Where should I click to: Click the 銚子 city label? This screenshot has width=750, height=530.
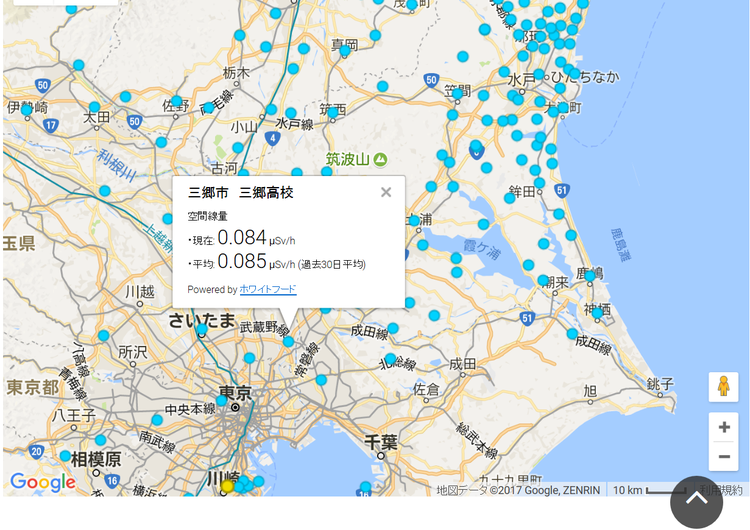661,383
